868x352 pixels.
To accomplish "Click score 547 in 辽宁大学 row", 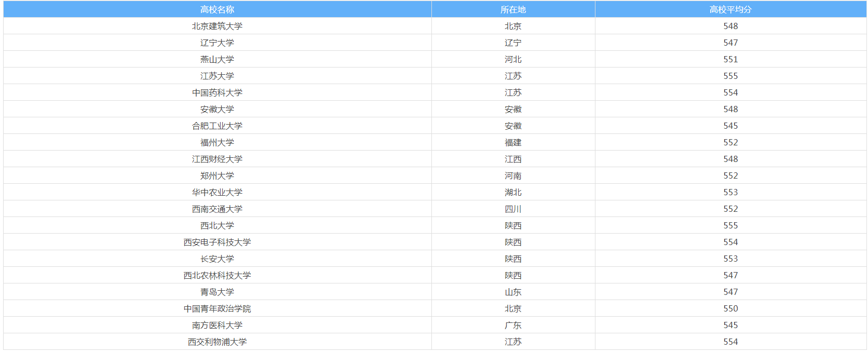I will click(730, 43).
